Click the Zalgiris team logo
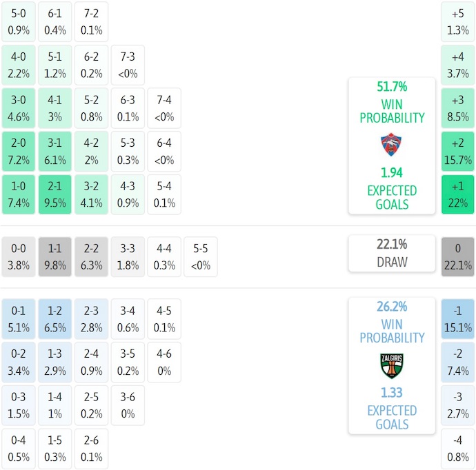476x470 pixels. pos(391,365)
